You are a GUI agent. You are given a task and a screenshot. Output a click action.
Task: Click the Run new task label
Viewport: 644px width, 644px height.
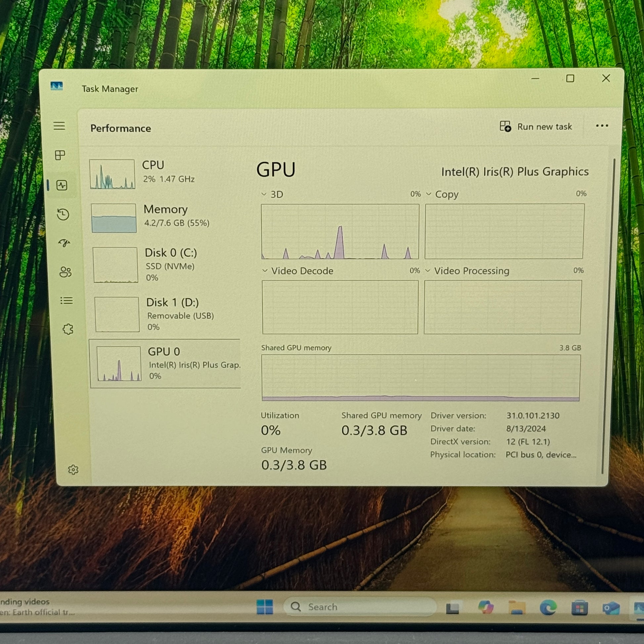click(544, 127)
